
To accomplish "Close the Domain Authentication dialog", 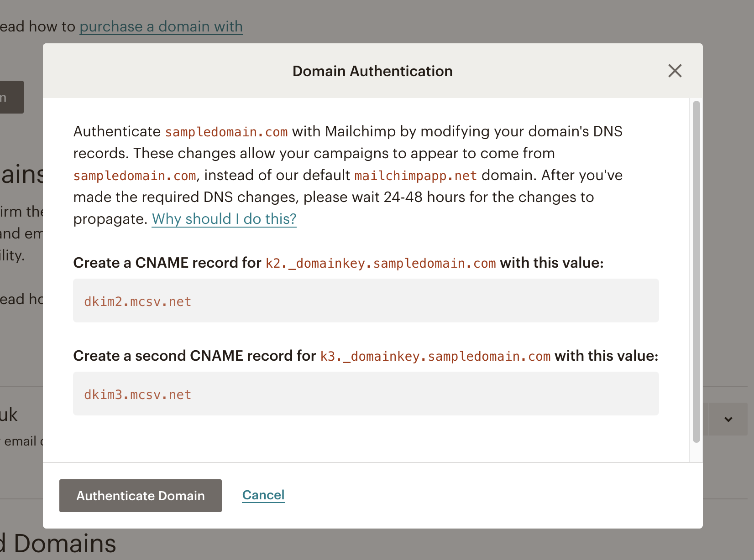I will pos(675,71).
